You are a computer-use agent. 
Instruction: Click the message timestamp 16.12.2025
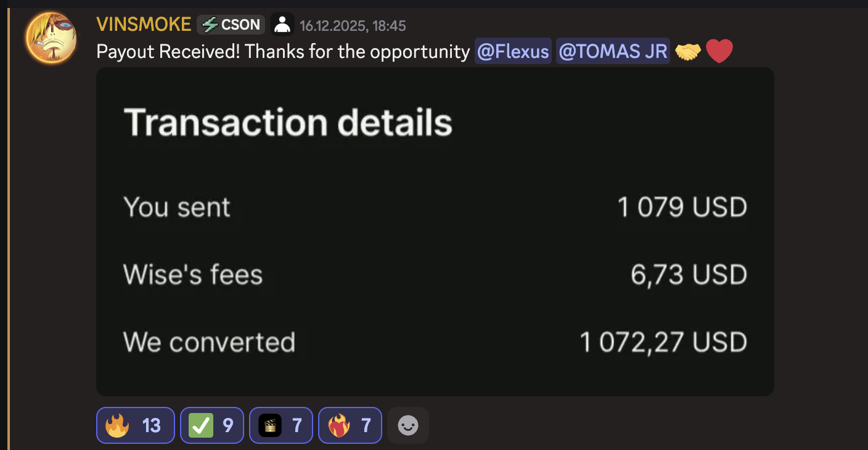click(x=351, y=26)
